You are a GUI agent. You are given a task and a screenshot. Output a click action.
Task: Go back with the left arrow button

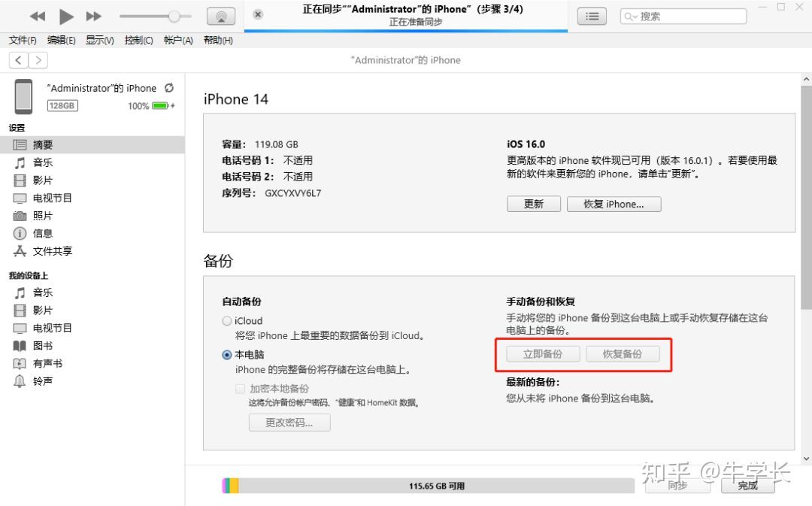pos(19,60)
